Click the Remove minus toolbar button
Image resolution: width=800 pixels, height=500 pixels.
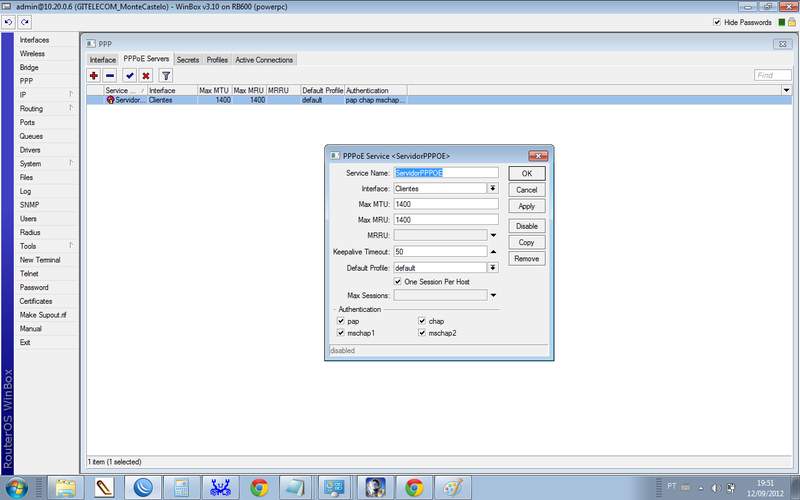click(x=110, y=76)
